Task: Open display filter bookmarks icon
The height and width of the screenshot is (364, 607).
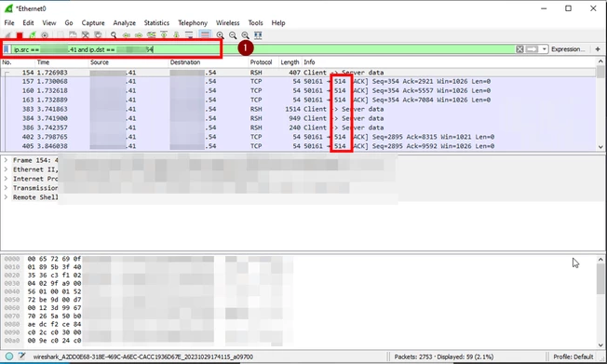Action: coord(7,49)
